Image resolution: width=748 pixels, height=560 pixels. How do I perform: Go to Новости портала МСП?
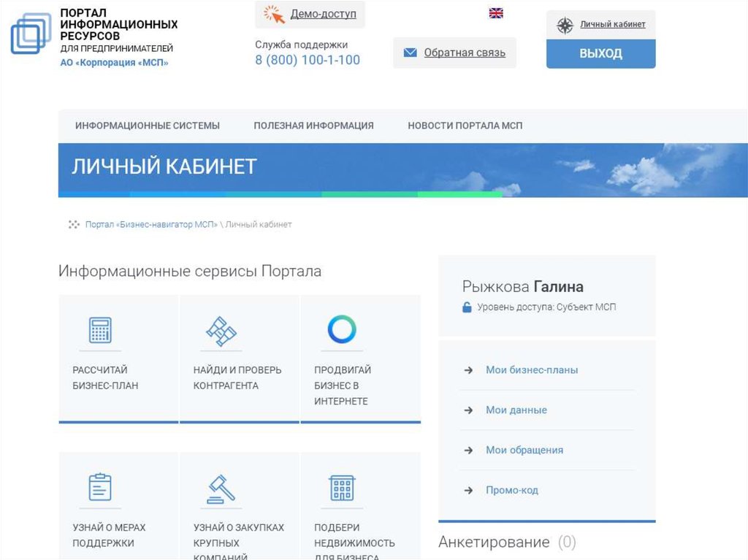tap(465, 126)
